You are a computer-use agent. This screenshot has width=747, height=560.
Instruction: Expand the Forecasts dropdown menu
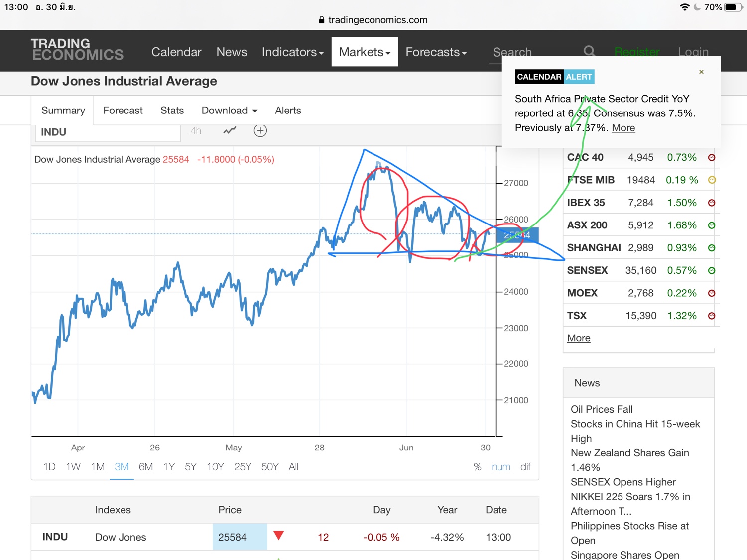(436, 52)
